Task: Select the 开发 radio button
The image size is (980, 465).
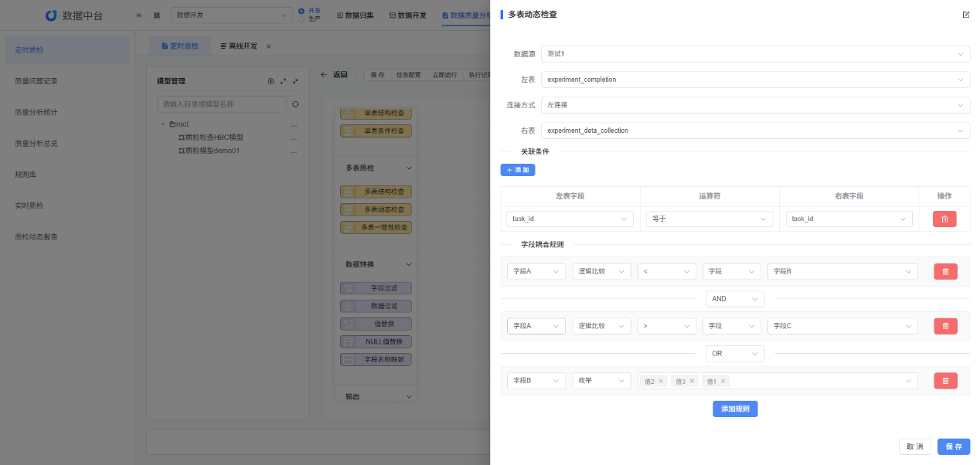Action: [300, 11]
